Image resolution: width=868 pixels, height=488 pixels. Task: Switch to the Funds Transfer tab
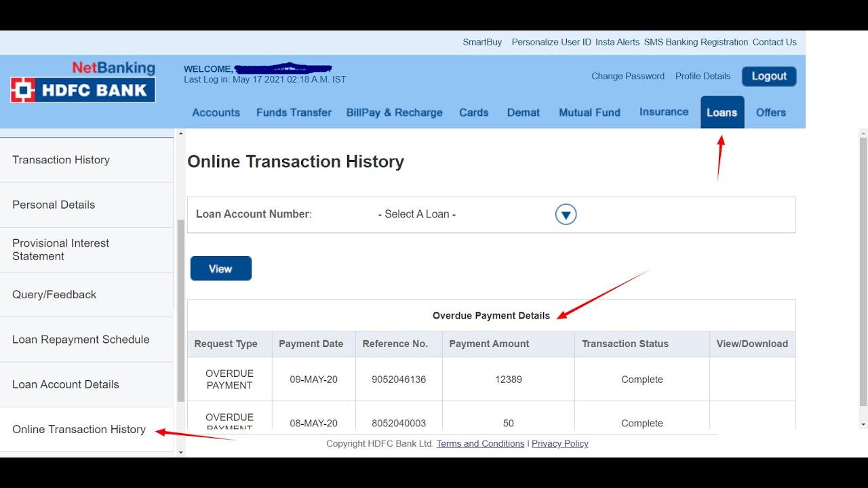coord(294,113)
